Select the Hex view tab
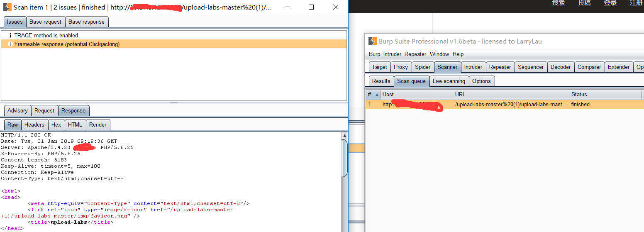 pos(56,125)
